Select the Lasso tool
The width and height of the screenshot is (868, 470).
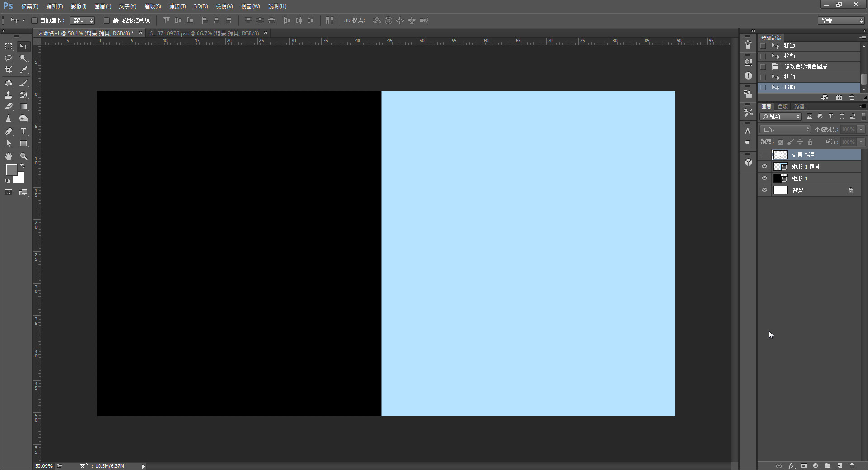click(9, 58)
